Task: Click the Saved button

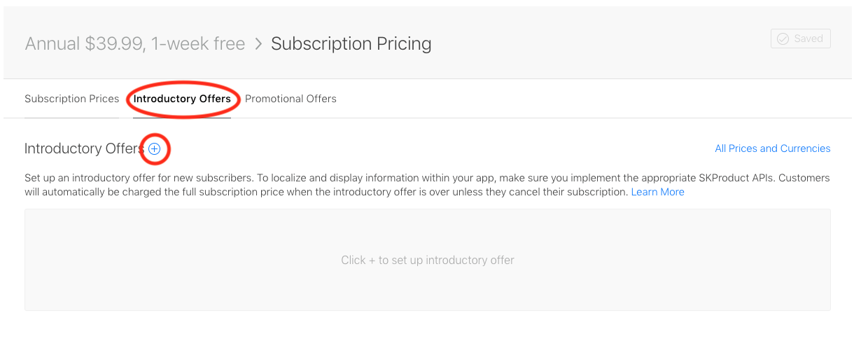Action: pyautogui.click(x=801, y=39)
